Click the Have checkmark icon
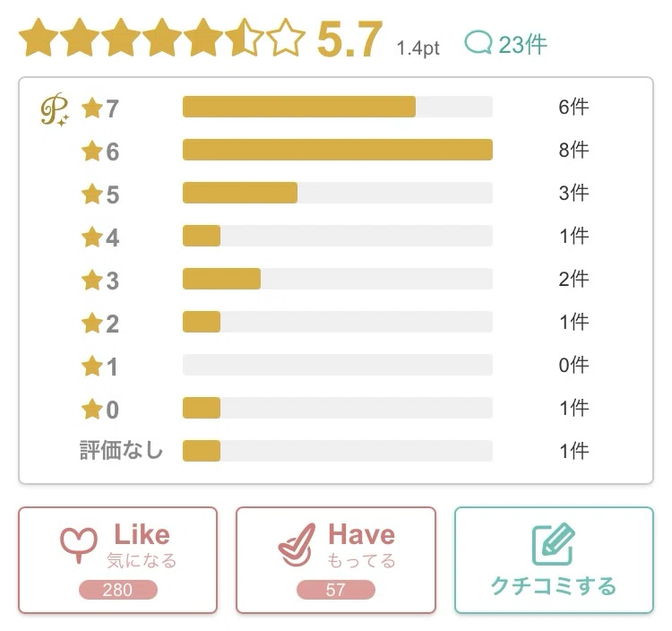 click(x=297, y=545)
